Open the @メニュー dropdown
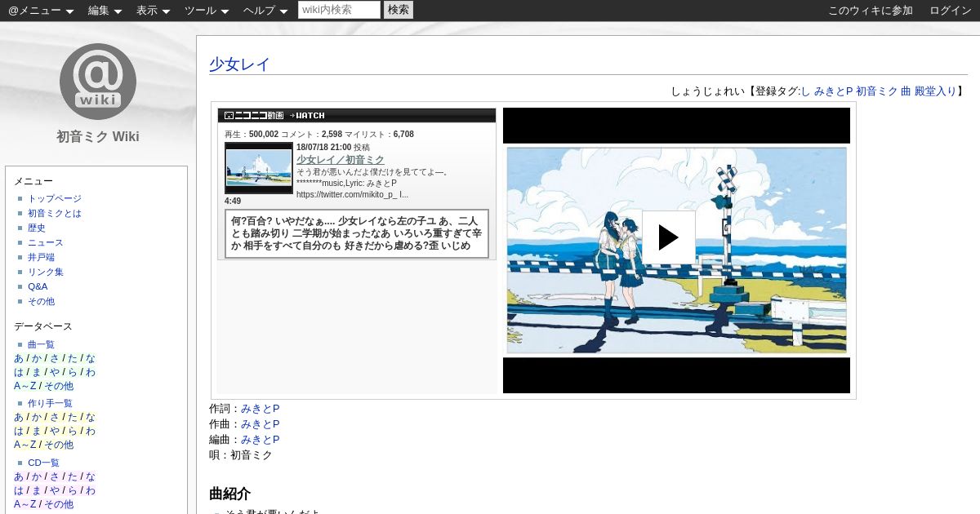This screenshot has height=514, width=980. pyautogui.click(x=41, y=11)
